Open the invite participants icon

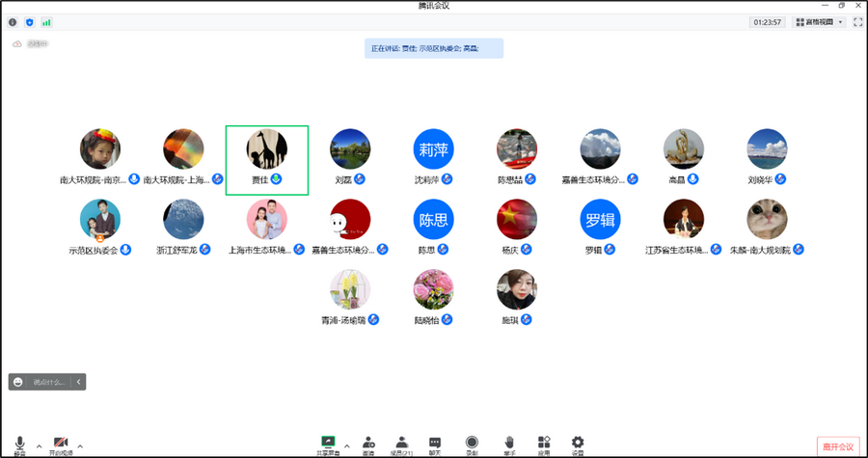coord(368,443)
